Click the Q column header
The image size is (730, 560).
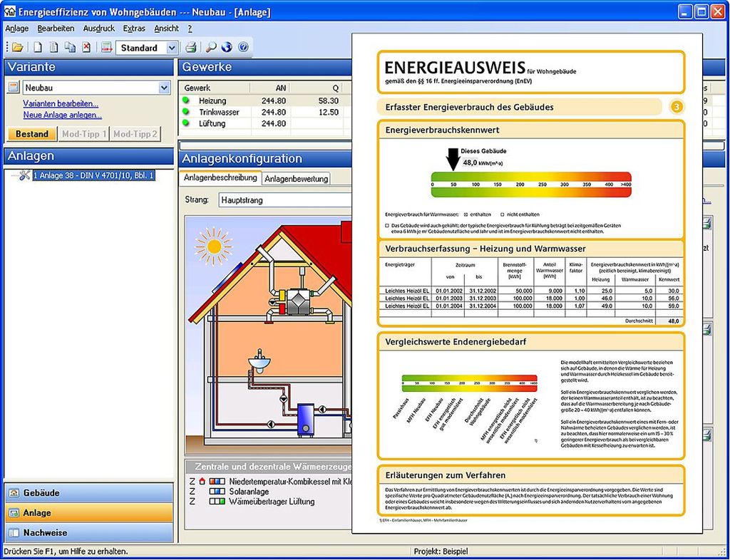(x=316, y=88)
